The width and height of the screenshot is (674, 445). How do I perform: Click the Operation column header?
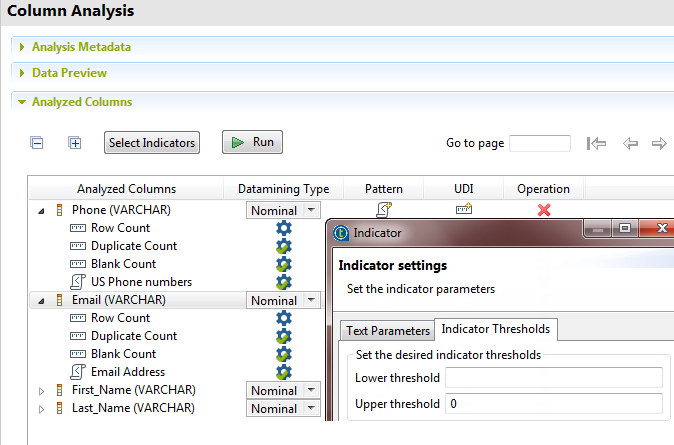(543, 189)
